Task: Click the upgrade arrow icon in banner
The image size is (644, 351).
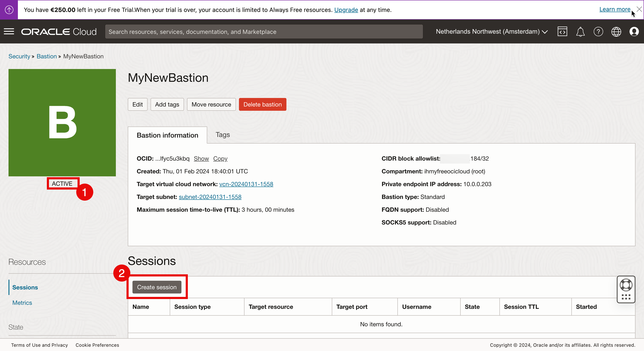Action: [x=9, y=10]
